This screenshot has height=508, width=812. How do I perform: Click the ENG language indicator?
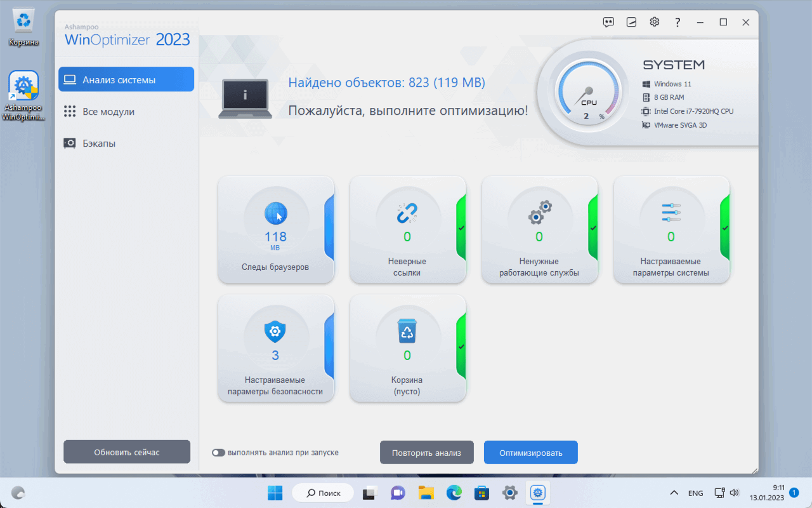(695, 493)
